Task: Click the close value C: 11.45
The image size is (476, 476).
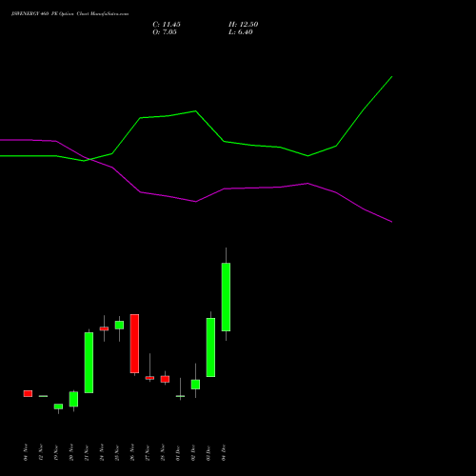Action: coord(167,25)
